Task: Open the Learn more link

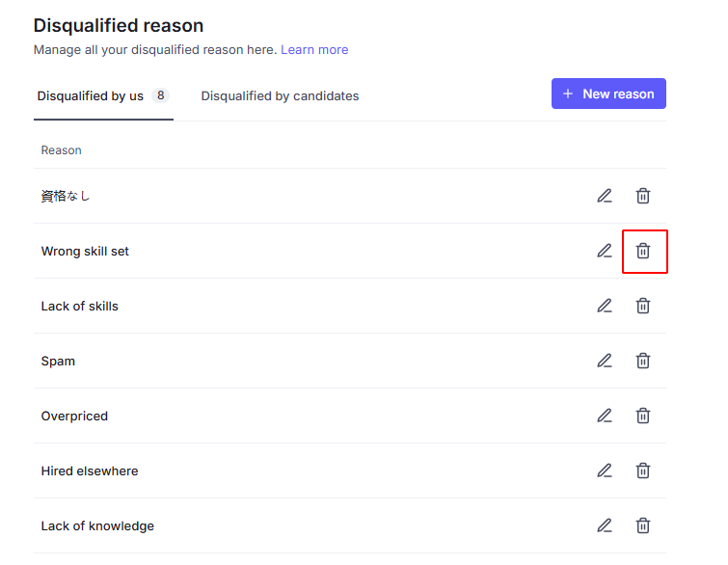Action: tap(314, 50)
